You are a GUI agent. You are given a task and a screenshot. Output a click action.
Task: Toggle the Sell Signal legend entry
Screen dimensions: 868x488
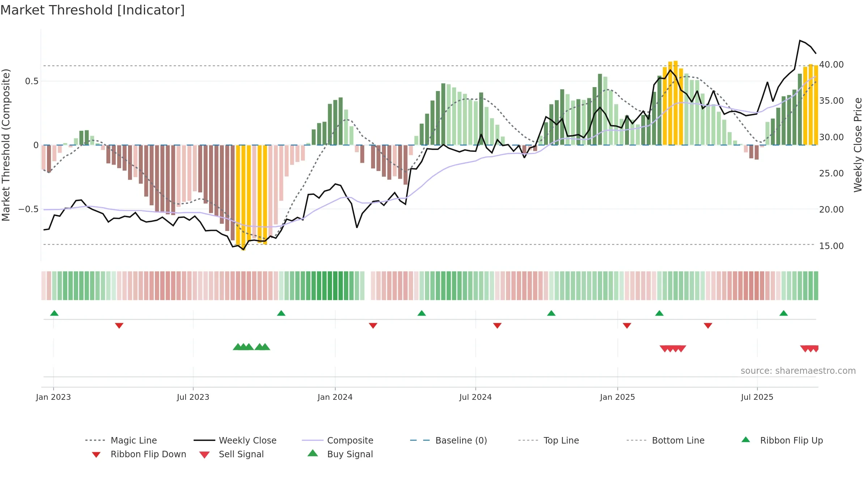click(x=231, y=454)
